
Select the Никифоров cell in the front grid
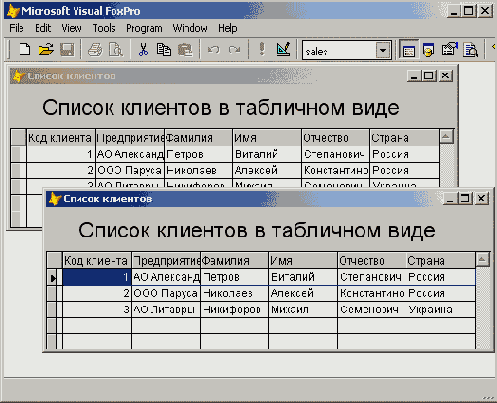[x=235, y=310]
